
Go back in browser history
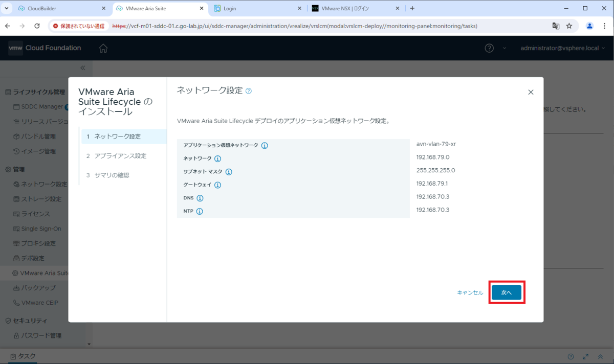(7, 26)
